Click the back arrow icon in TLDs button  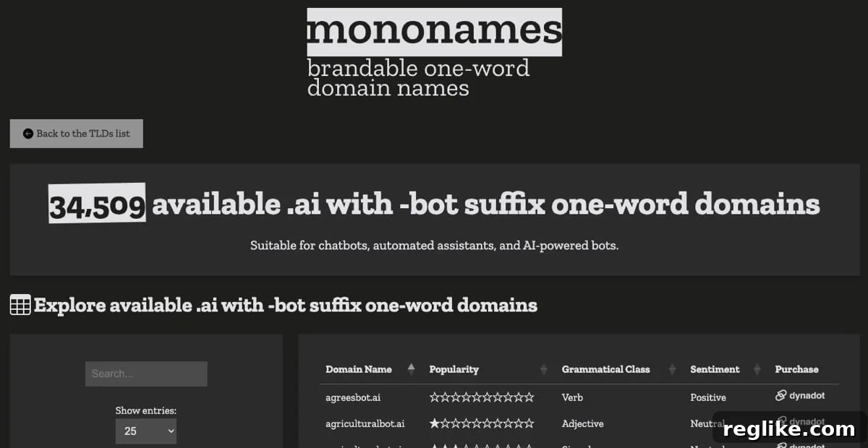(28, 134)
